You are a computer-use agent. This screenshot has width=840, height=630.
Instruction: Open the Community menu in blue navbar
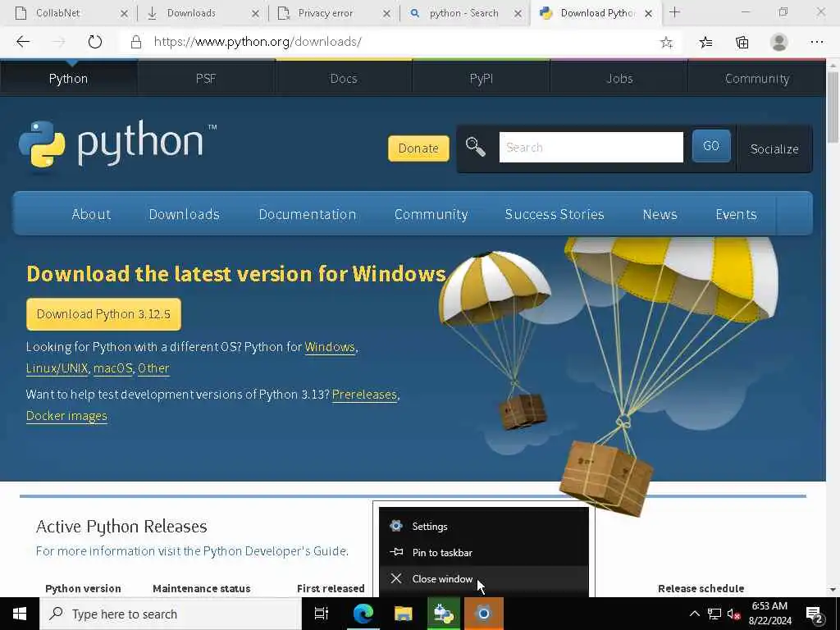(x=431, y=214)
